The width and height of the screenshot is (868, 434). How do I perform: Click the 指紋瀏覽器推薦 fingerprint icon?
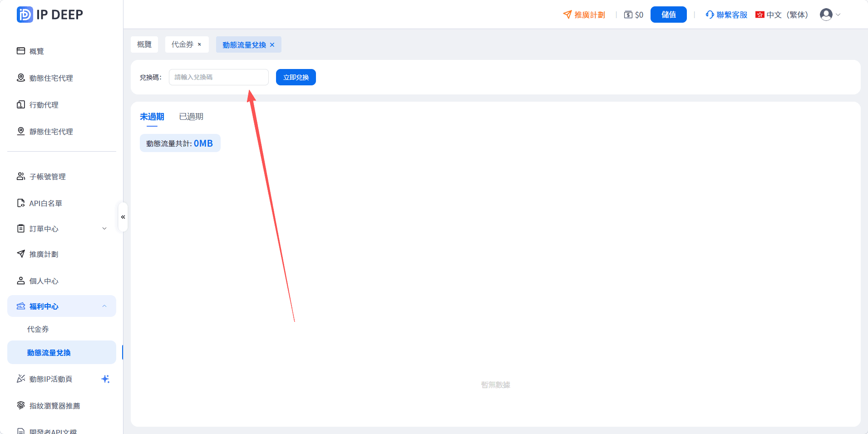pos(21,405)
